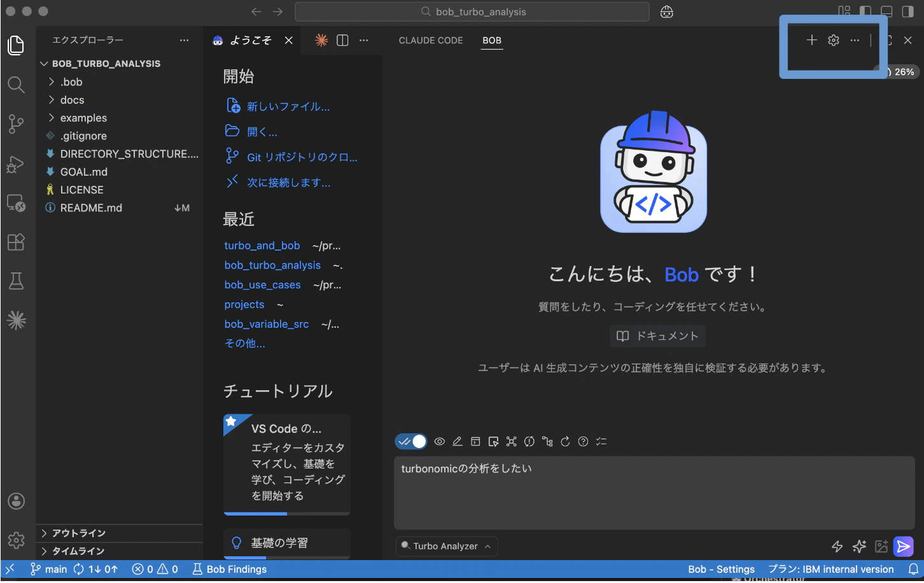Toggle the eye read-approval icon
This screenshot has height=583, width=924.
pyautogui.click(x=440, y=441)
